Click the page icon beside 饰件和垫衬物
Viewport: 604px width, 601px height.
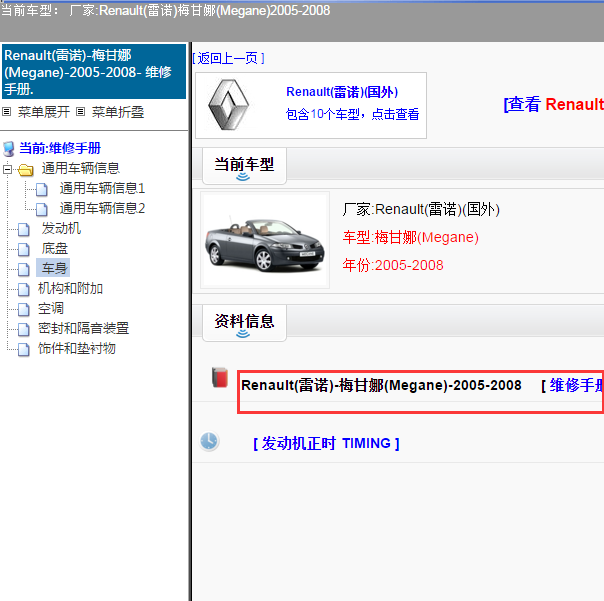[x=24, y=349]
